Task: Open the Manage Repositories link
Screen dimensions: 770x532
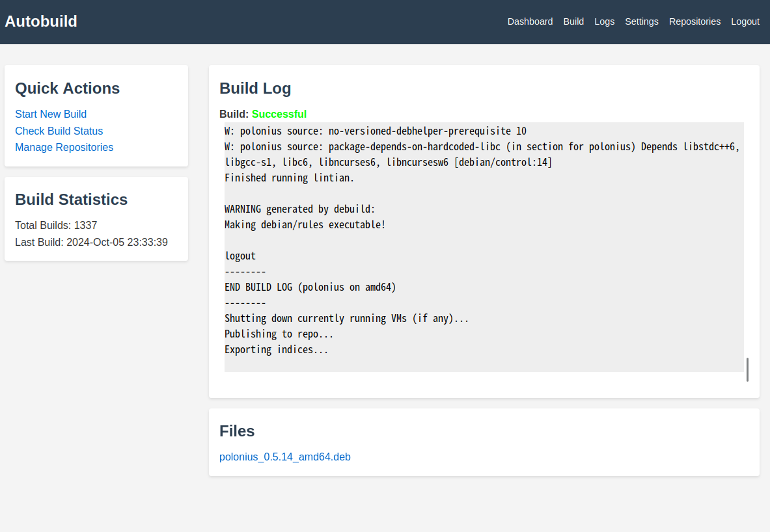Action: pyautogui.click(x=64, y=147)
